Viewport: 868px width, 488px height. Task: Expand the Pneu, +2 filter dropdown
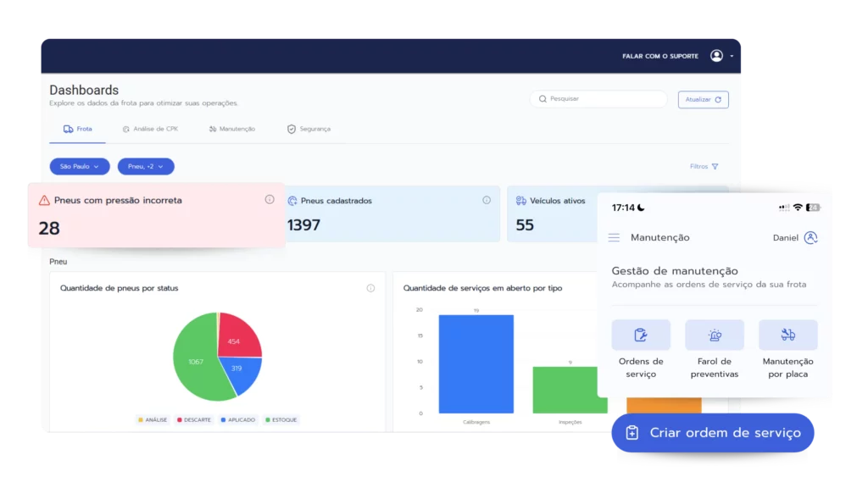(x=146, y=167)
